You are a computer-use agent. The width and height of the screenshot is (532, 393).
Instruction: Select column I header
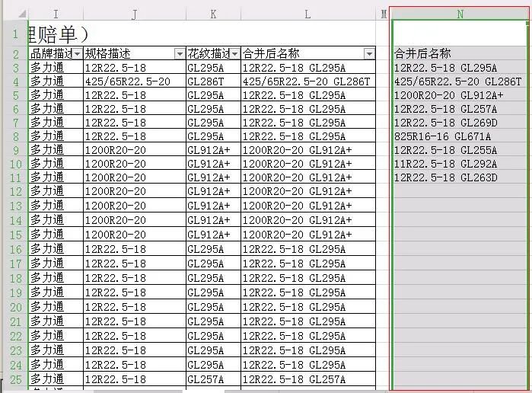pyautogui.click(x=56, y=14)
